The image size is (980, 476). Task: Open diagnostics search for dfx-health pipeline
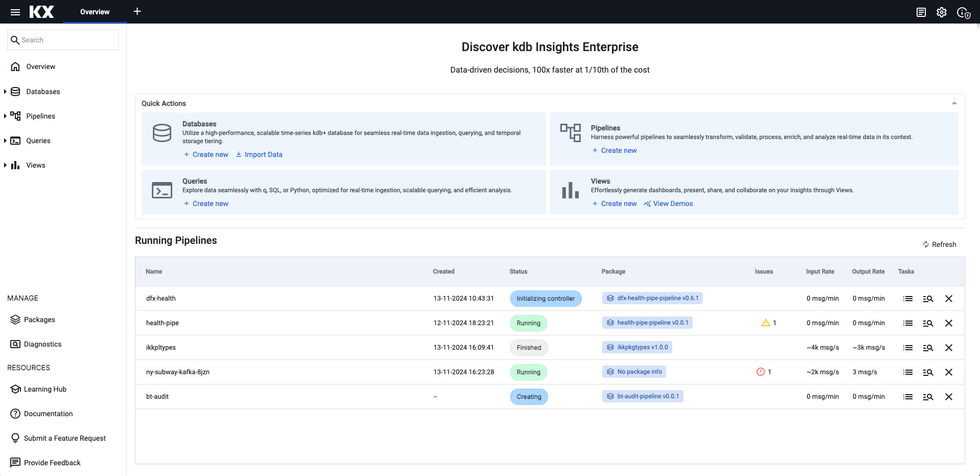coord(928,299)
